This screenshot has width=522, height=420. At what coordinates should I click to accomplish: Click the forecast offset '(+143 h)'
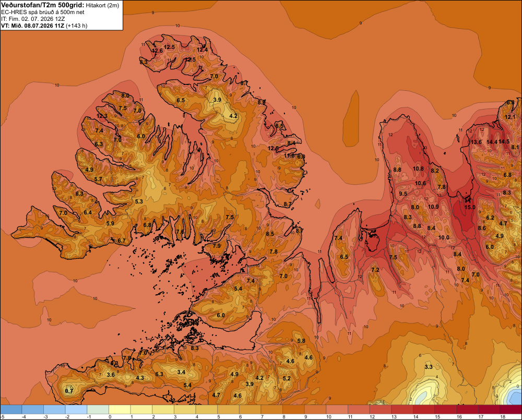77,26
